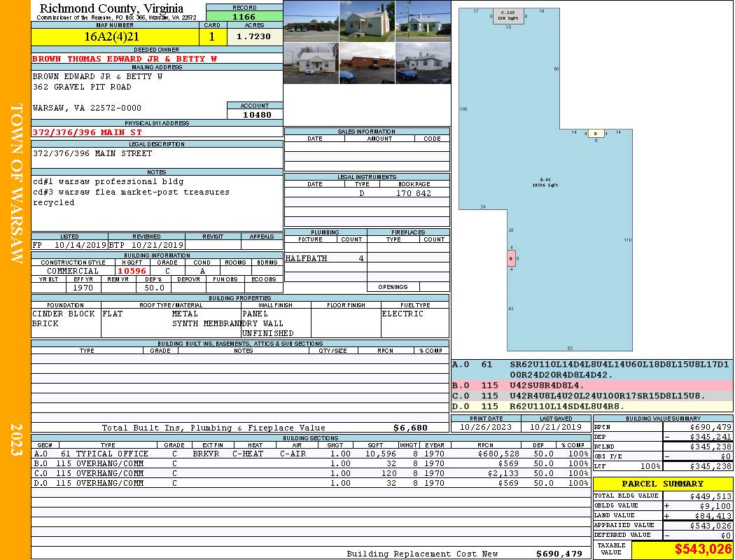The image size is (735, 560).
Task: Click the PARCEL SUMMARY yellow header
Action: [662, 484]
